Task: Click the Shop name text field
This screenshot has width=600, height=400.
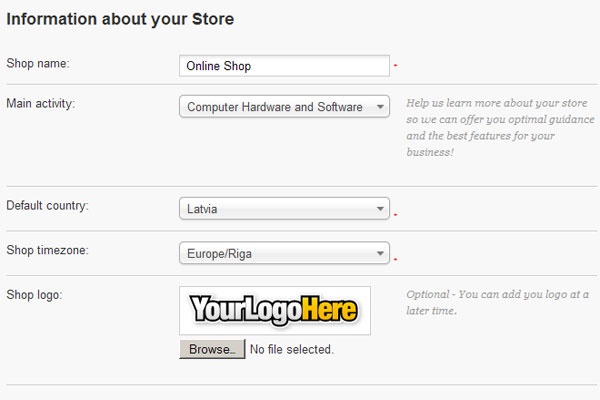Action: 284,66
